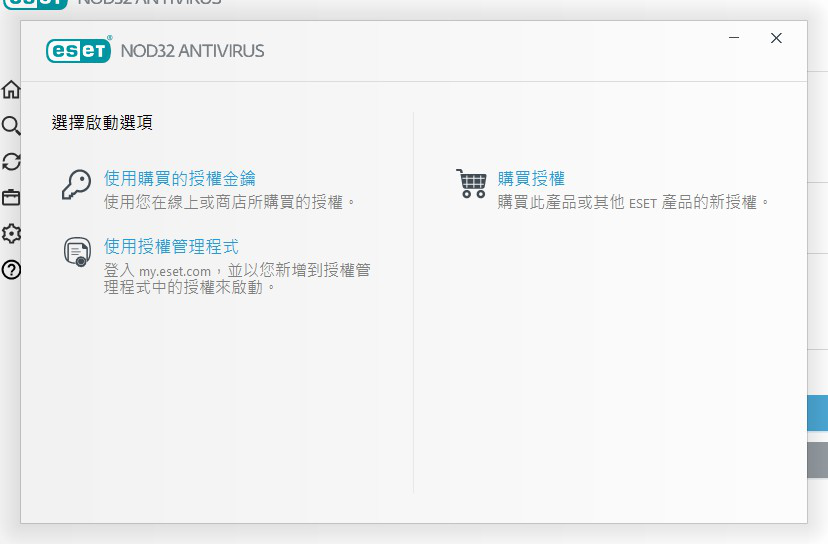Click the license manager document icon
The height and width of the screenshot is (544, 828).
78,251
